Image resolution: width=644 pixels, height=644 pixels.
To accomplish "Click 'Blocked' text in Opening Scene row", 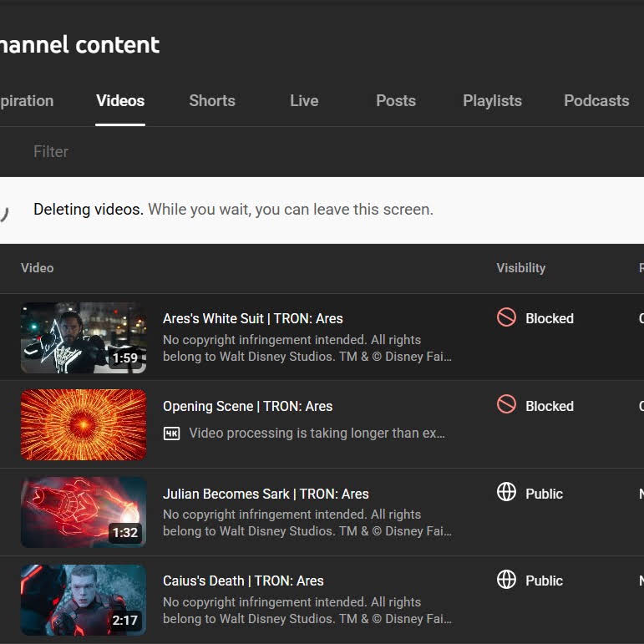I will 550,406.
